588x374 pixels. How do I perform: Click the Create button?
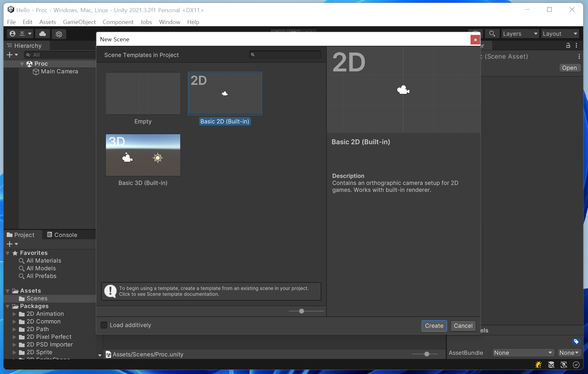tap(434, 326)
